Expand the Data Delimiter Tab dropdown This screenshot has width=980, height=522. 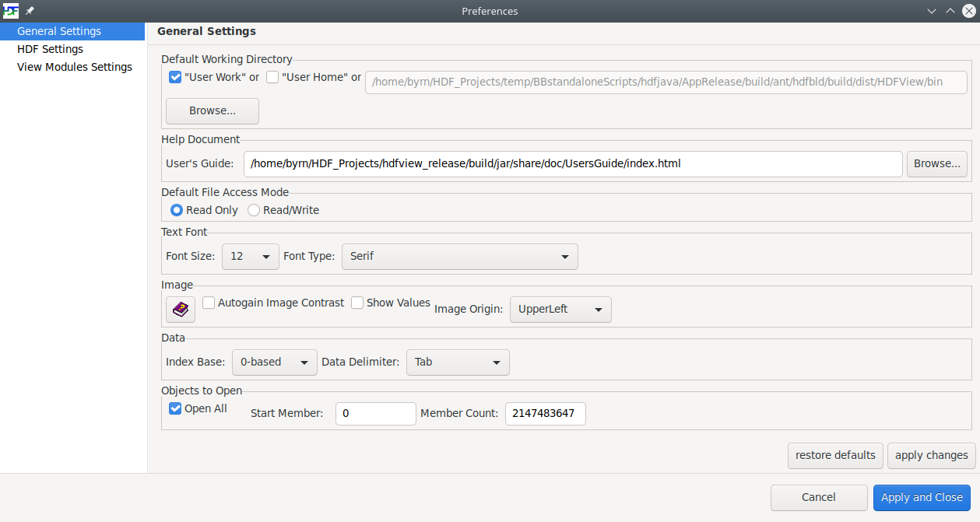coord(458,362)
